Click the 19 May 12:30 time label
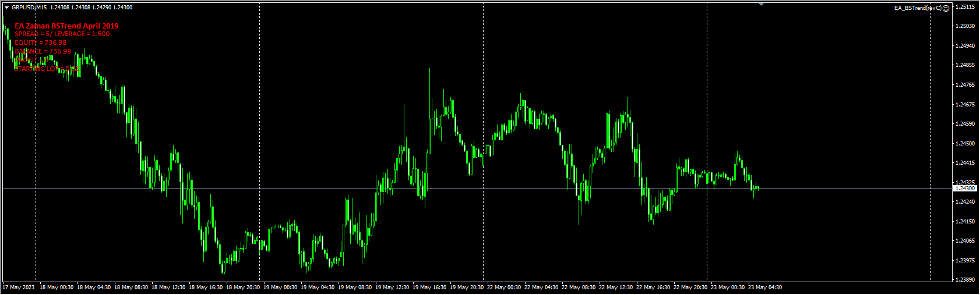 point(392,287)
